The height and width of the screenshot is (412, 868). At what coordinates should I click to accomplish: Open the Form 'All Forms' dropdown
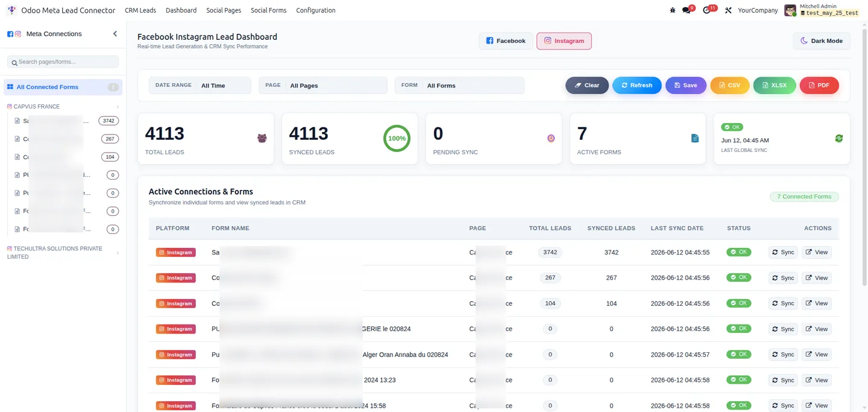pyautogui.click(x=459, y=86)
